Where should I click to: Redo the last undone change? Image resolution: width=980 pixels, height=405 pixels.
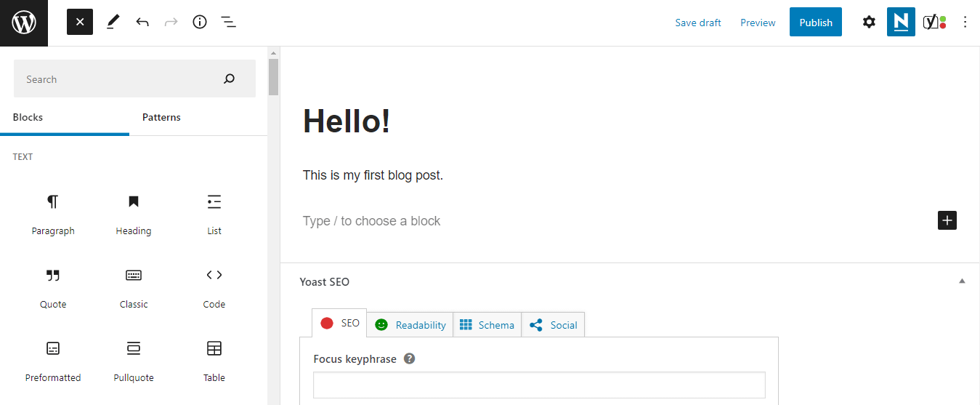(x=171, y=22)
